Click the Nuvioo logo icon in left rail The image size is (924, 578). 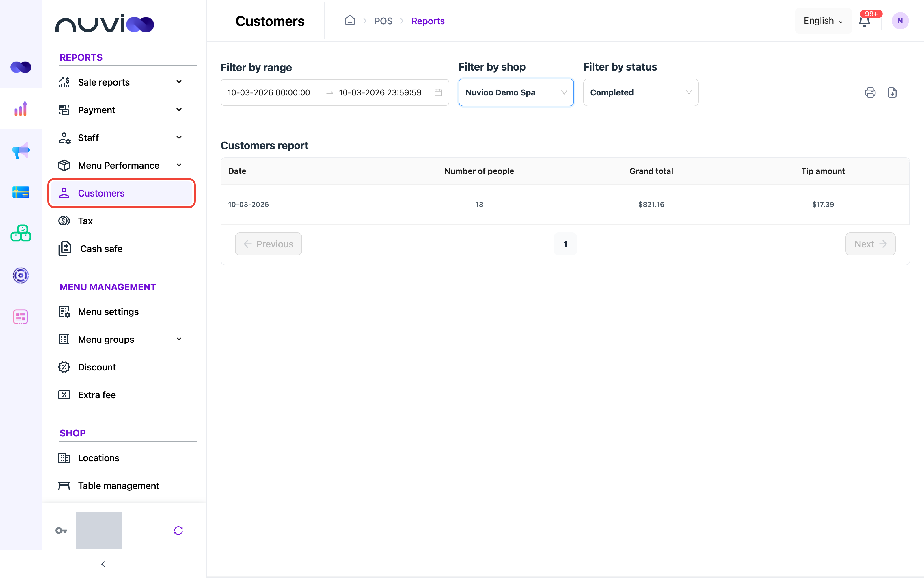[21, 67]
